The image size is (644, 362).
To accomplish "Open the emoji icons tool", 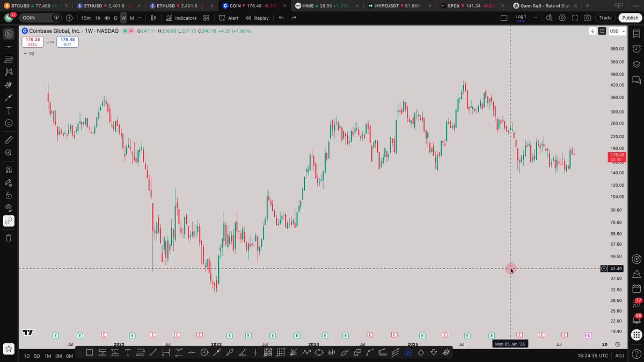I will 9,123.
